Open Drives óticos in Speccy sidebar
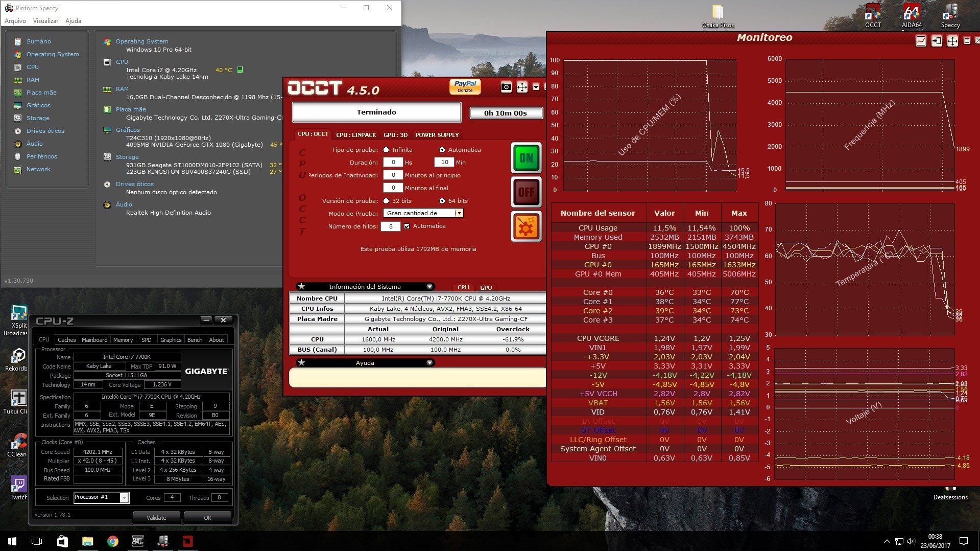Viewport: 980px width, 551px height. tap(45, 131)
